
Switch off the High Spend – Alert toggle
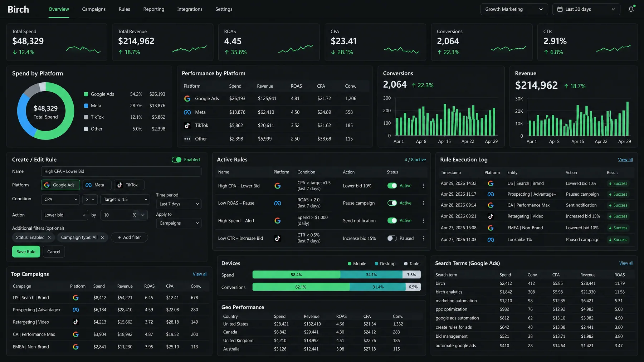392,221
